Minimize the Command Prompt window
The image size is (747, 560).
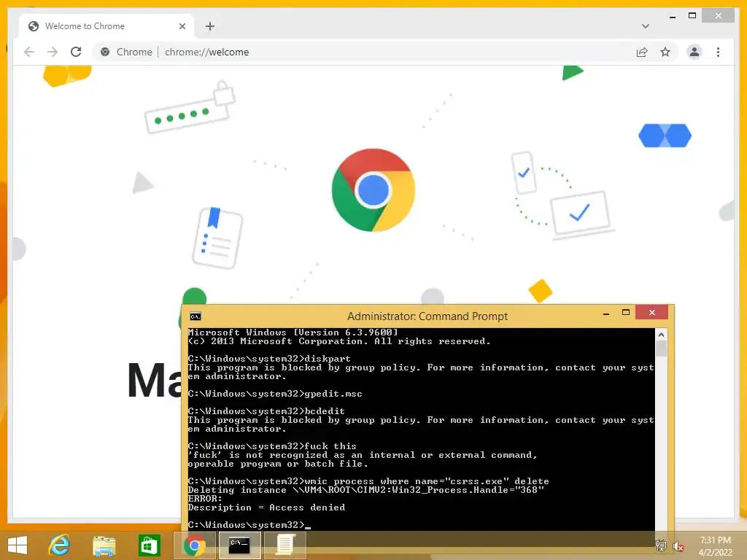[606, 314]
